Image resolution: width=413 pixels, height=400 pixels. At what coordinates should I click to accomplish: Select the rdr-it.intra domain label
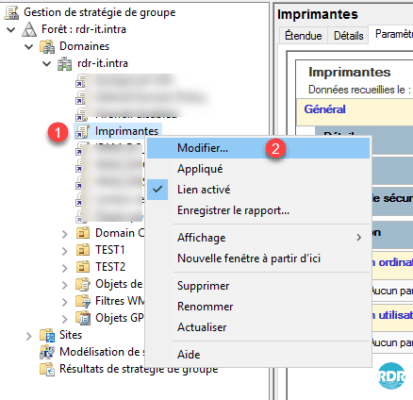click(x=103, y=63)
